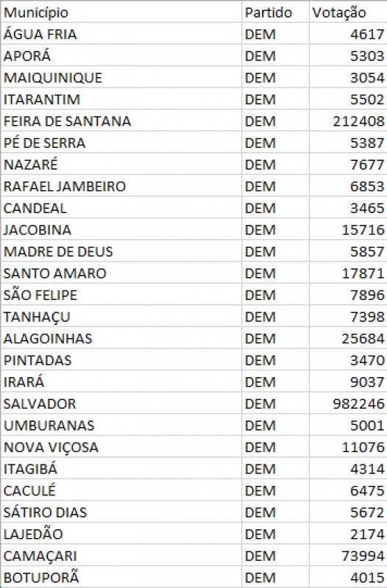Select the Partido header cell
387x588 pixels.
275,12
